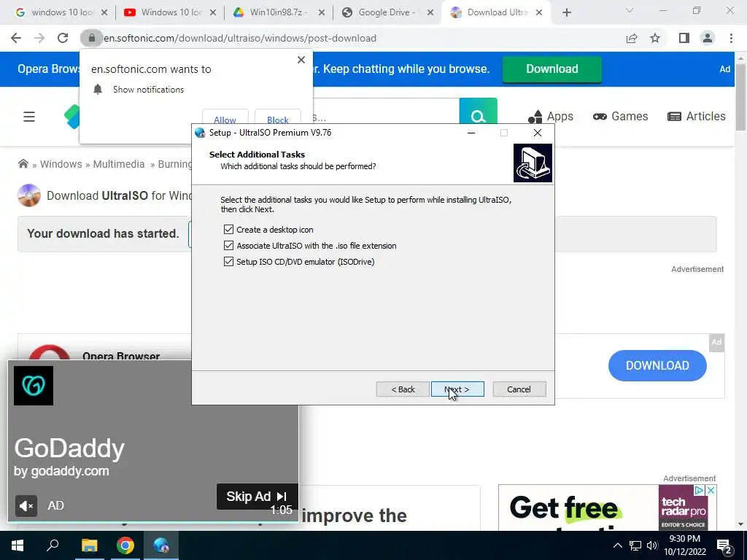The width and height of the screenshot is (747, 560).
Task: Go to Multimedia breadcrumb link
Action: (x=119, y=164)
